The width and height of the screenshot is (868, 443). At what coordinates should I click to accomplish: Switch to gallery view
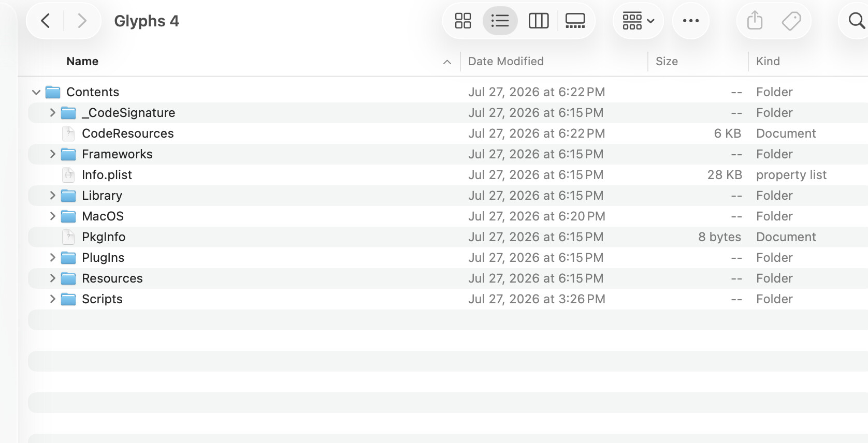pos(575,21)
